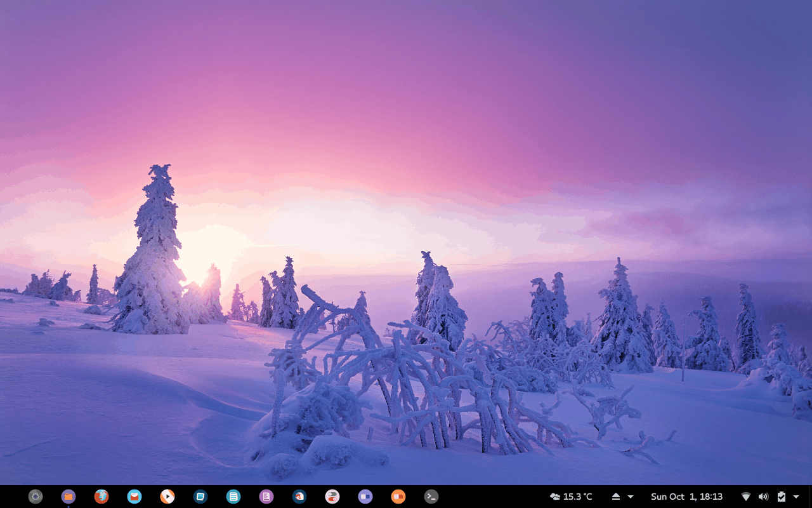Open the purple toggle app icon
Screen dimensions: 812x508
pos(365,497)
